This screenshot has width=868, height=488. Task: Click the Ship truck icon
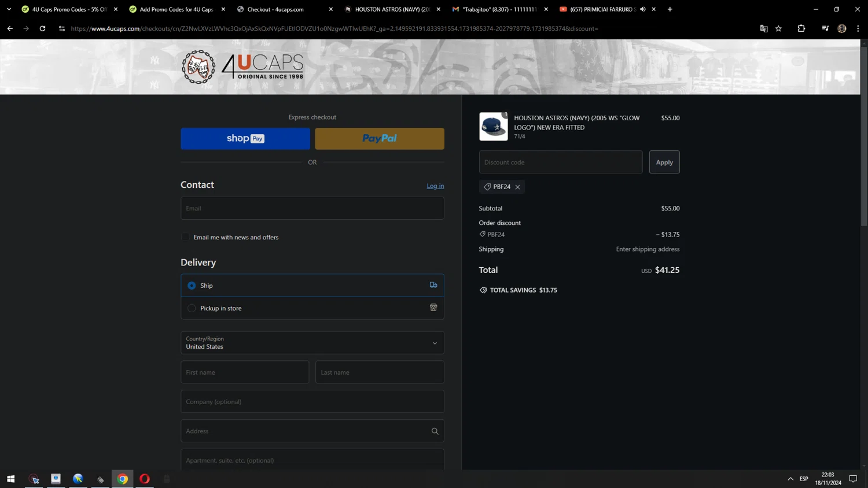pos(433,285)
